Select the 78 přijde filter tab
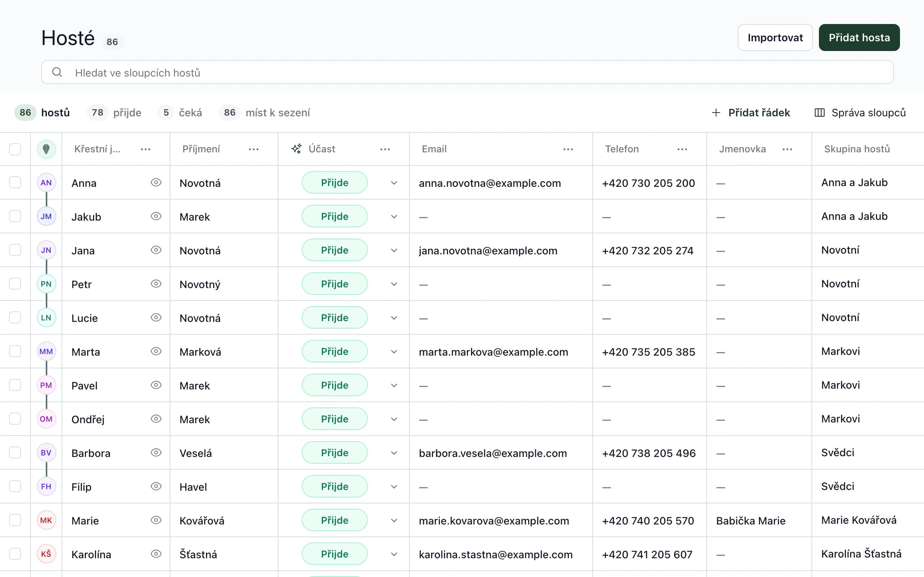Viewport: 924px width, 577px height. click(x=114, y=113)
